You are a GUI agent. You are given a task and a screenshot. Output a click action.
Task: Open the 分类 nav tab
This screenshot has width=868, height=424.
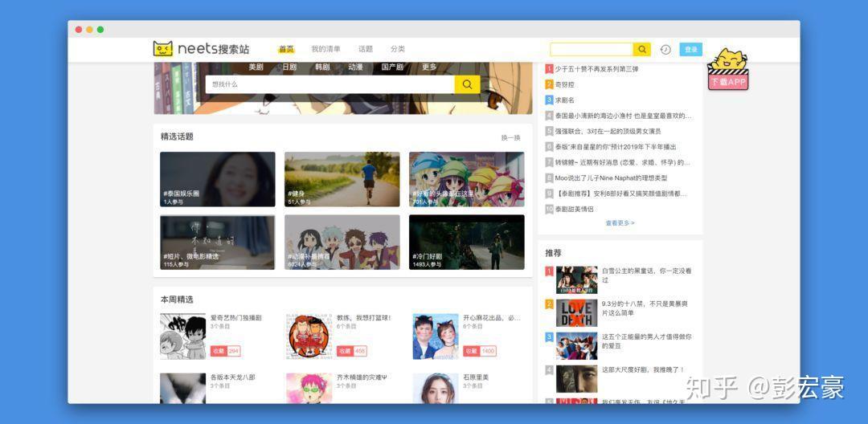click(398, 49)
